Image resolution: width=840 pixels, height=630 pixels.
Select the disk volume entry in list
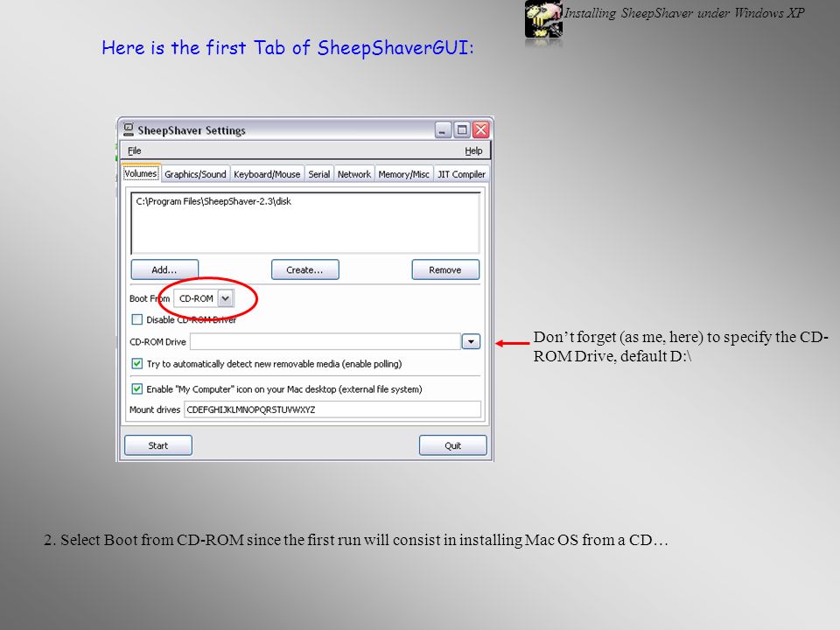(213, 201)
